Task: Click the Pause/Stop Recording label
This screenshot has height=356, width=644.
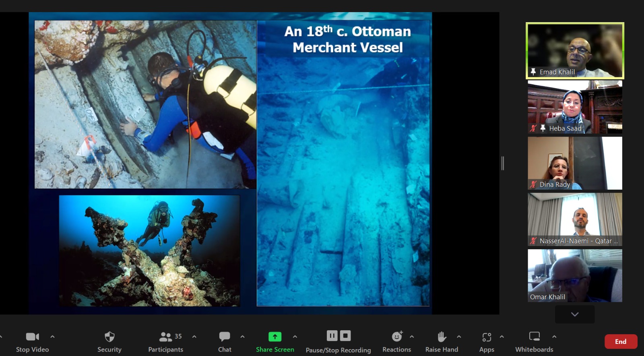Action: tap(338, 350)
